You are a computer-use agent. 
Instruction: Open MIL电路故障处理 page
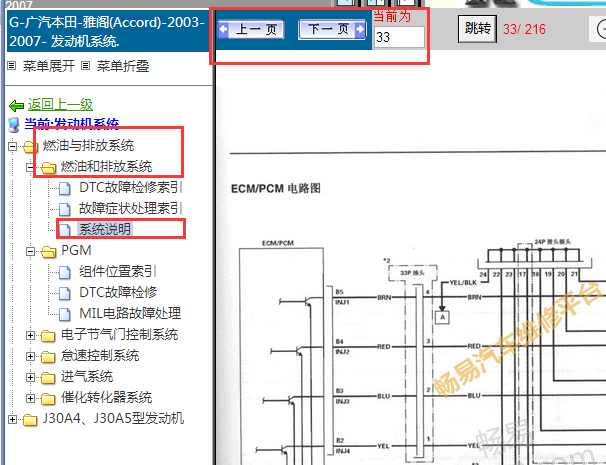coord(130,313)
